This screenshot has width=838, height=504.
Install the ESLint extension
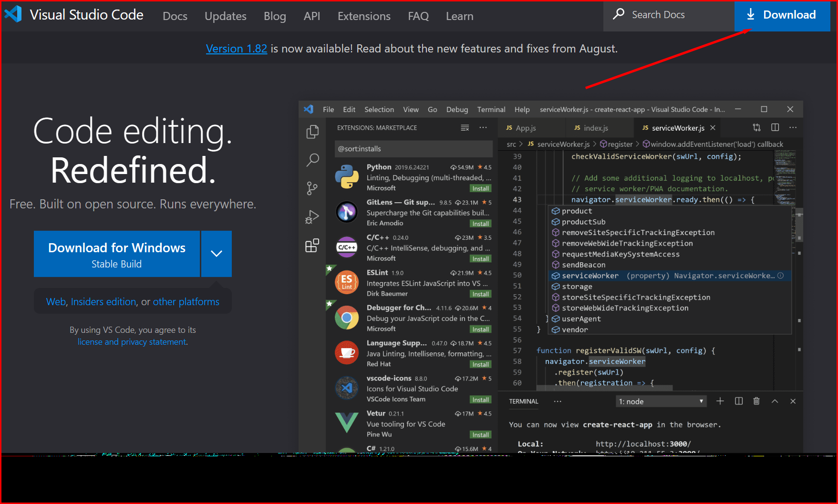click(x=480, y=294)
